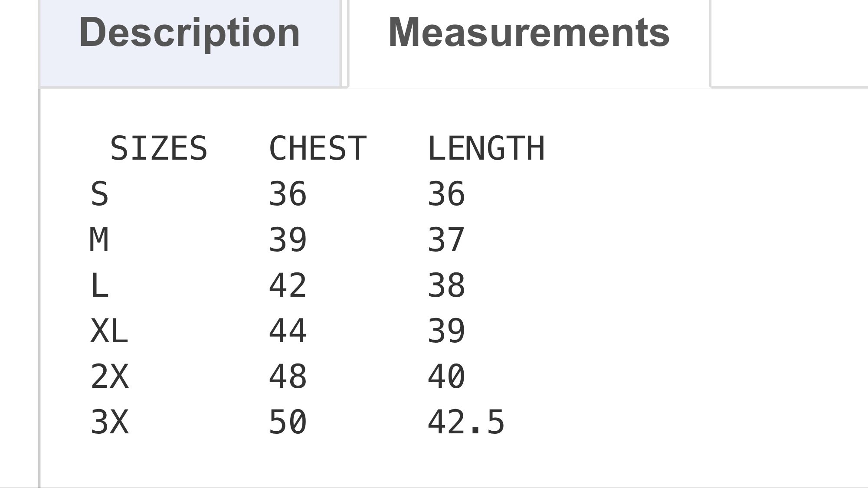This screenshot has width=868, height=488.
Task: Click size S row label
Action: pyautogui.click(x=99, y=194)
